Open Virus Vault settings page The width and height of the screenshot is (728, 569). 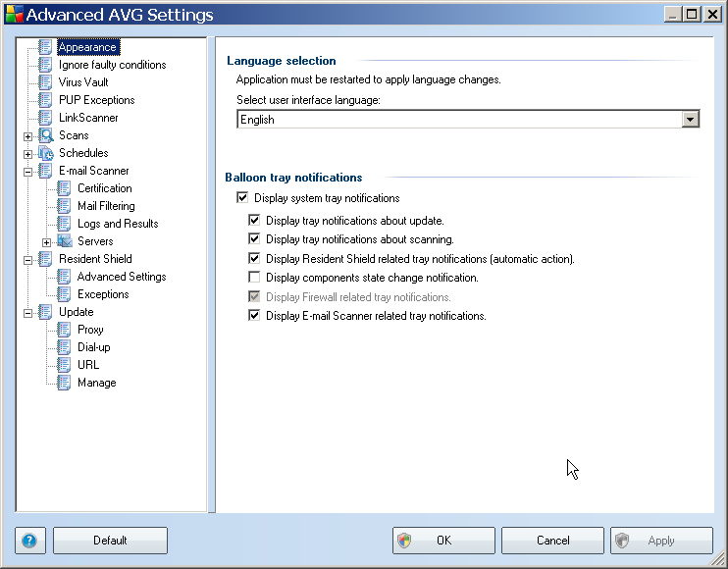click(83, 82)
